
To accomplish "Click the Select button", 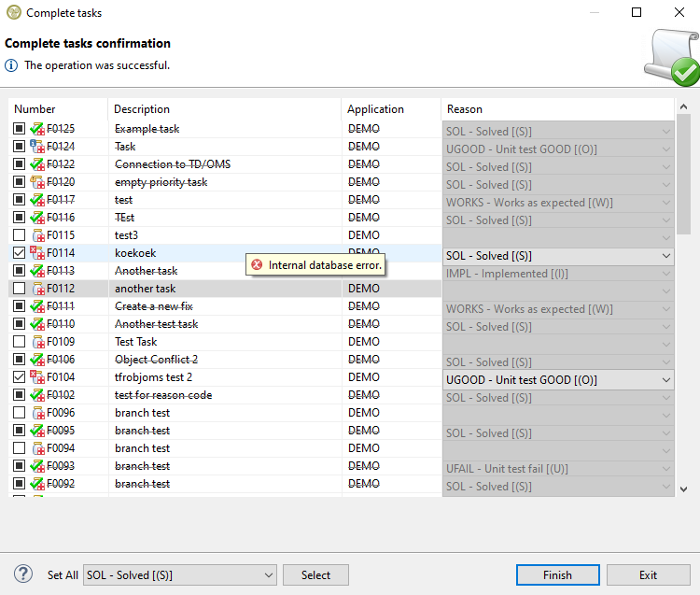I will (315, 575).
